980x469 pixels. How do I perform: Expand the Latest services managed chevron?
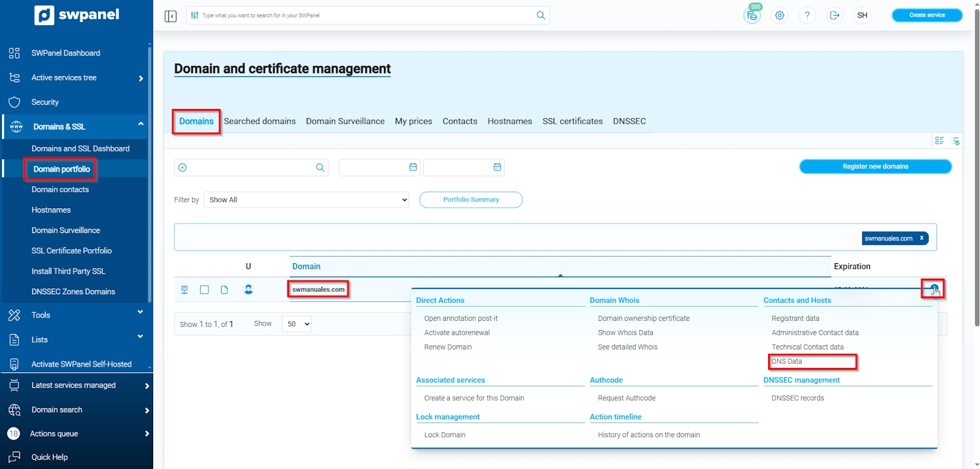click(146, 386)
